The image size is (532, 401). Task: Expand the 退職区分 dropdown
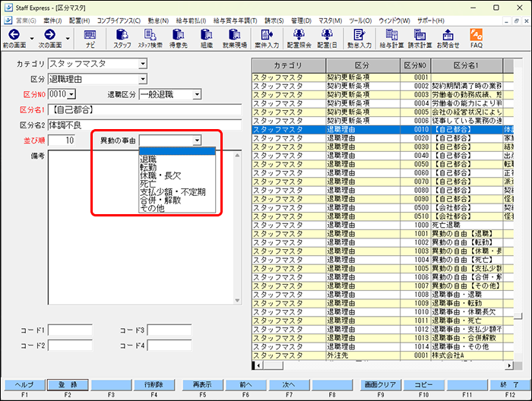(x=195, y=94)
